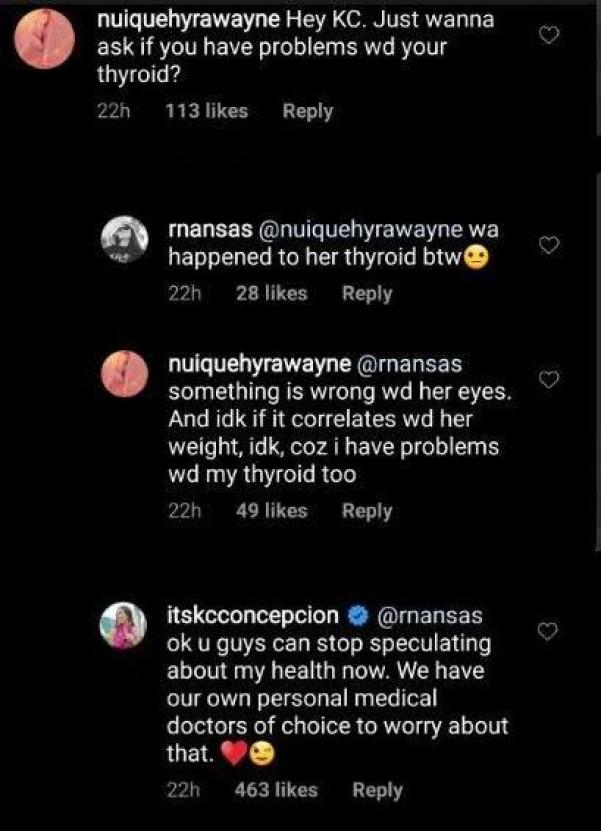Screen dimensions: 601x831
Task: Tap heart on rnansas's comment
Action: coord(548,245)
